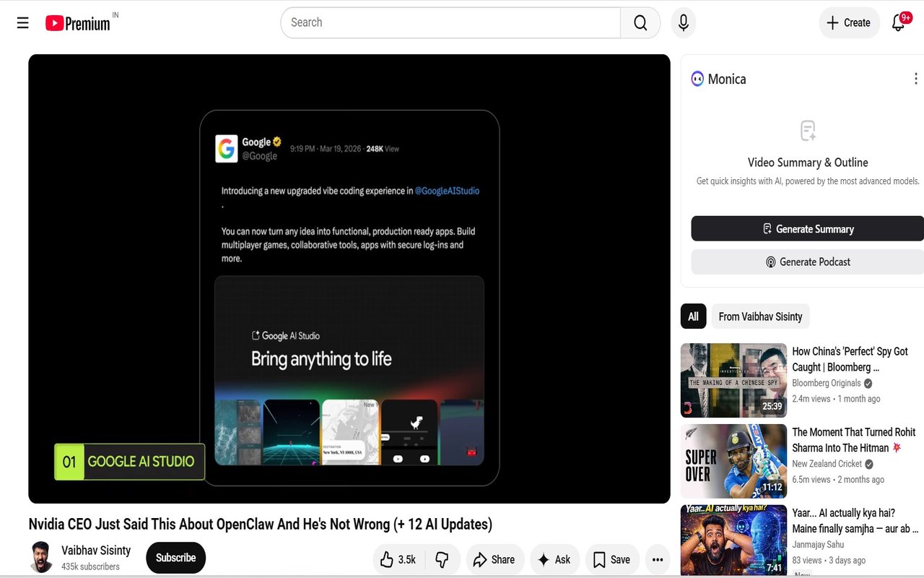Viewport: 924px width, 578px height.
Task: Click the search magnifier button
Action: pos(640,22)
